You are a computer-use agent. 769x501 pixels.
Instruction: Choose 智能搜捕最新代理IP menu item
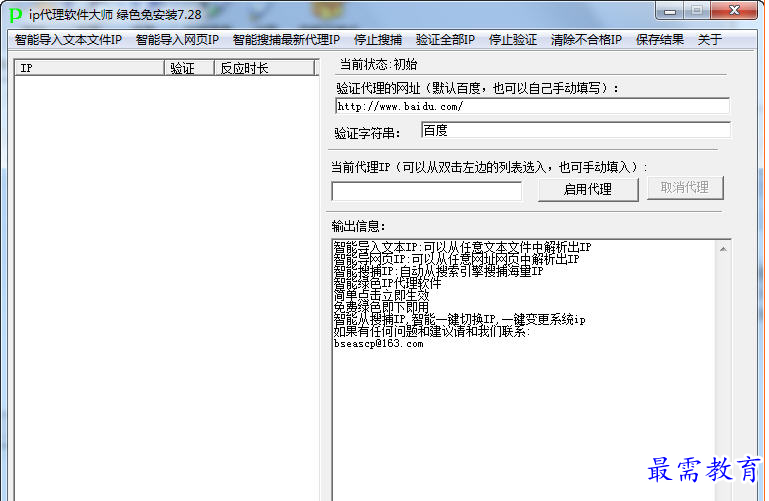pos(286,40)
